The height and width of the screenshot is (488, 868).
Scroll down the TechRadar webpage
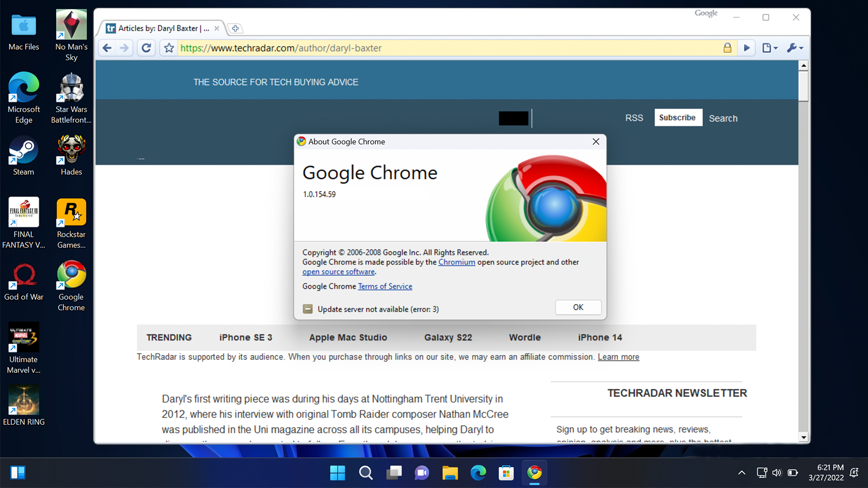802,438
